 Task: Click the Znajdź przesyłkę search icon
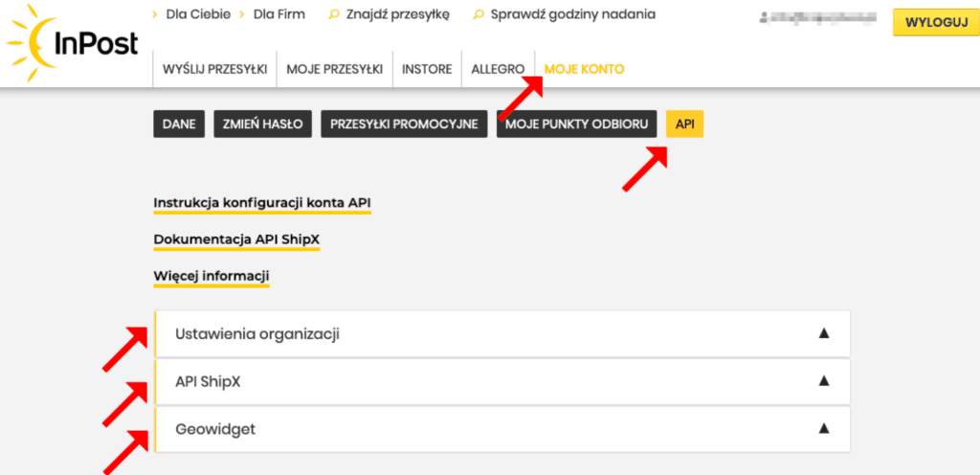tap(333, 15)
